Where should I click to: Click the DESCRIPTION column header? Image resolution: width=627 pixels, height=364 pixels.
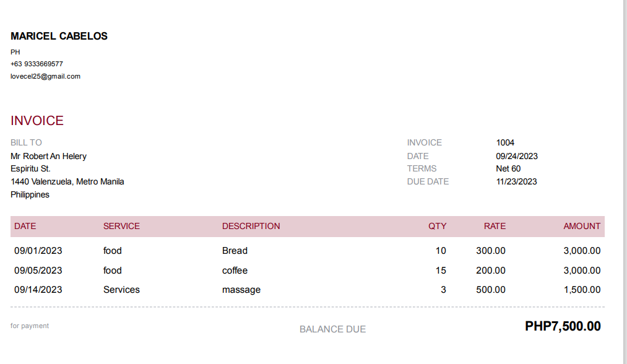(251, 226)
